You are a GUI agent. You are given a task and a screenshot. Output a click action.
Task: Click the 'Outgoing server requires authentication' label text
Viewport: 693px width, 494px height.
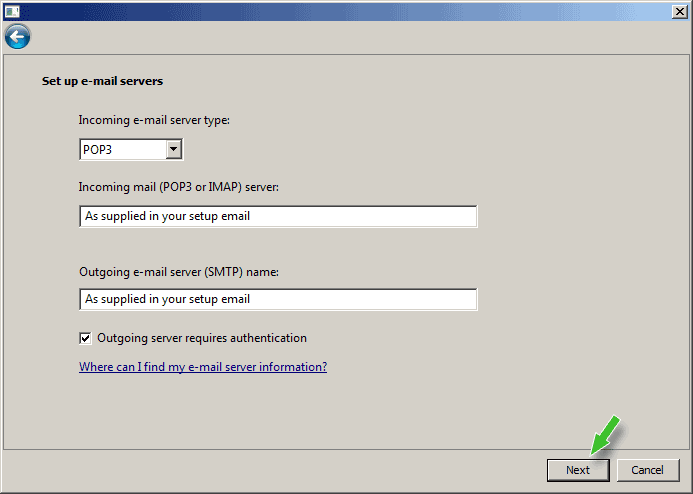click(202, 338)
